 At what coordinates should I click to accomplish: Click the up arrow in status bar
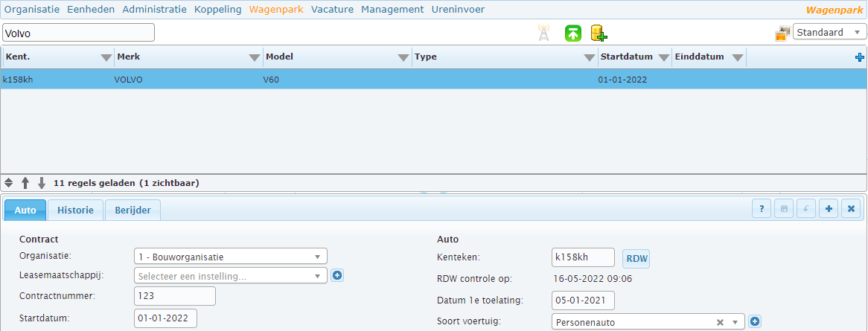pos(25,183)
